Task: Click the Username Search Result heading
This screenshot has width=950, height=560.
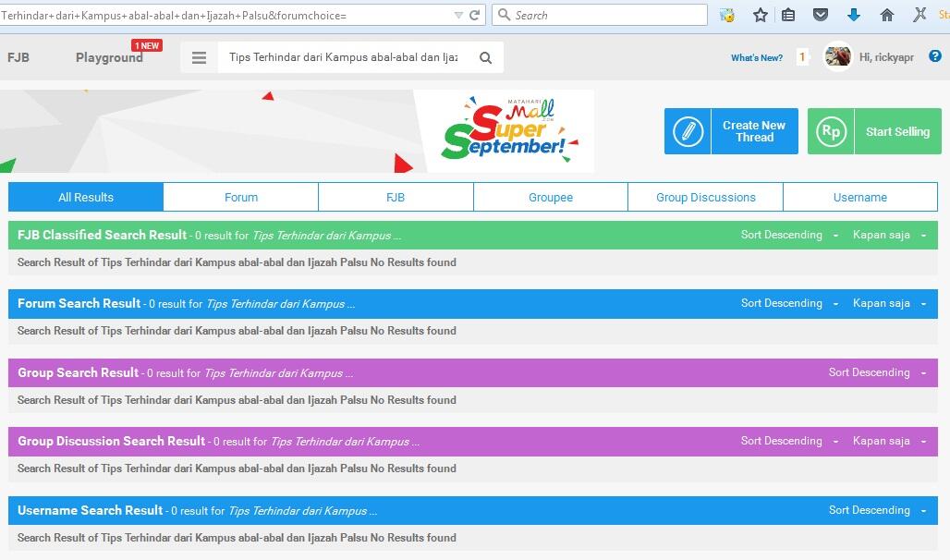Action: point(91,510)
